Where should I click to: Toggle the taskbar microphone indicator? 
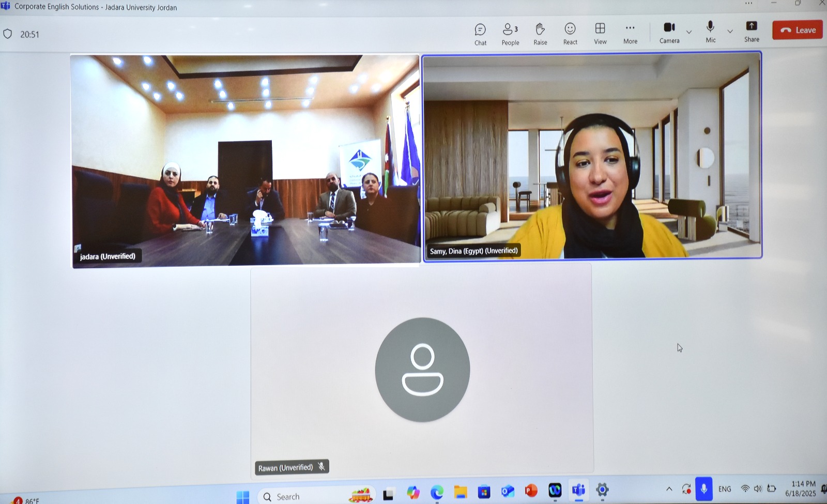(x=703, y=489)
